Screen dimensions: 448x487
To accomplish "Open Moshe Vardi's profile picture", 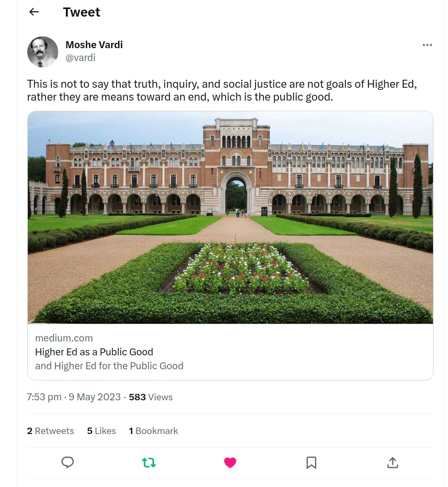I will coord(43,52).
